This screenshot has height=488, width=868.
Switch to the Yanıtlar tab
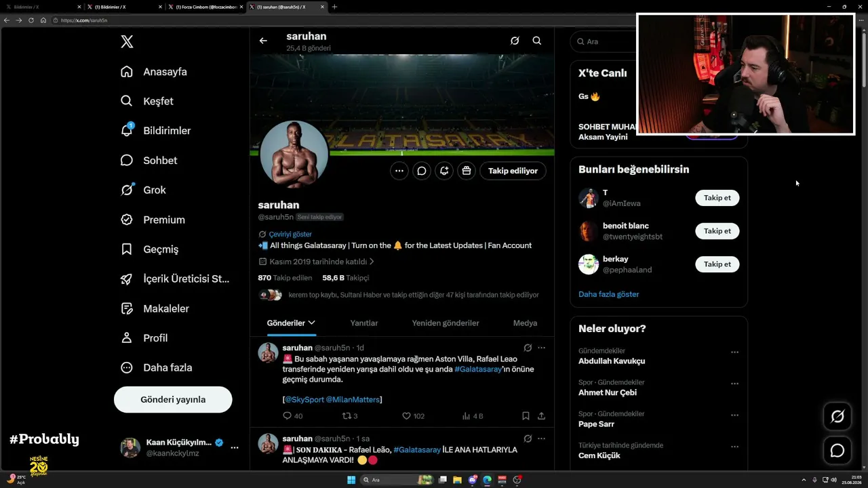[364, 323]
